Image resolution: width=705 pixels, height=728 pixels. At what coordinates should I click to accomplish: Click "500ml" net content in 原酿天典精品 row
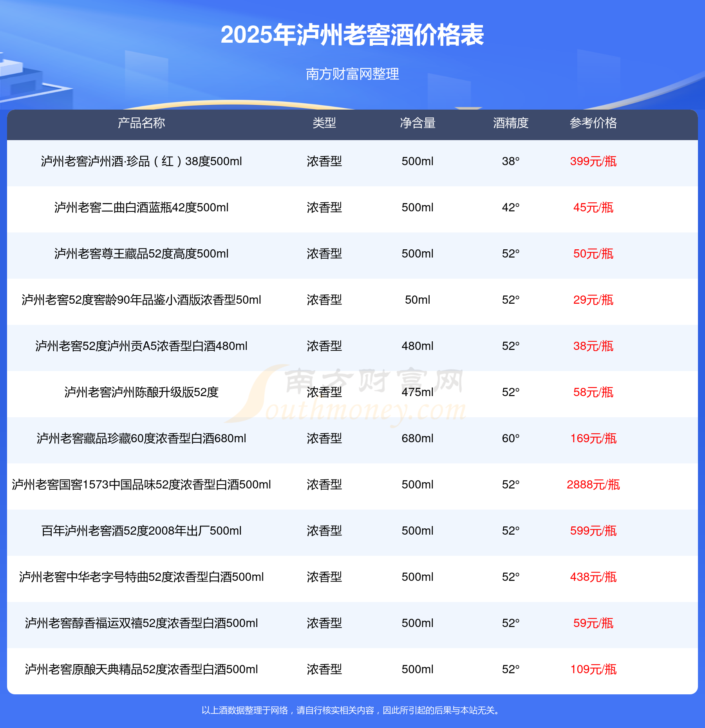(418, 669)
